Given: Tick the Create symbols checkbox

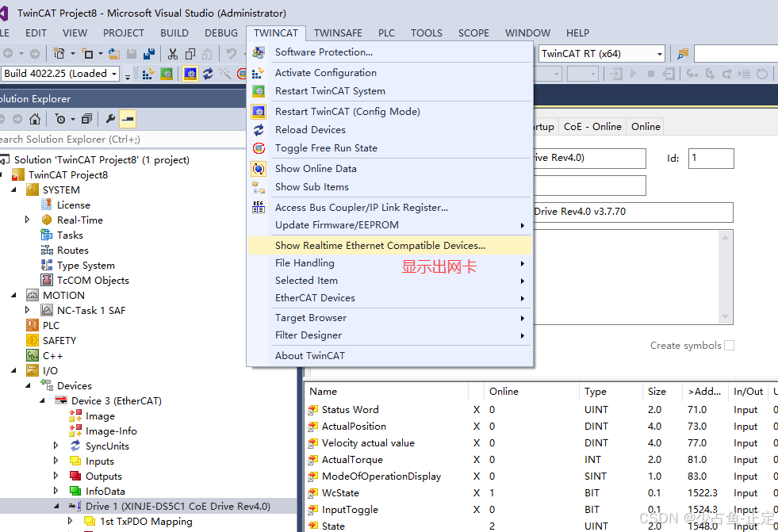Looking at the screenshot, I should [729, 346].
